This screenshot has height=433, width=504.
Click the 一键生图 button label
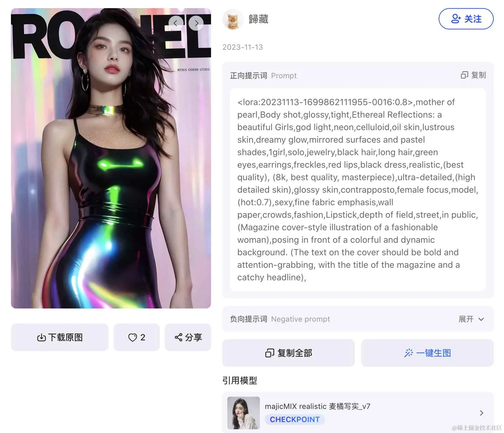(433, 353)
